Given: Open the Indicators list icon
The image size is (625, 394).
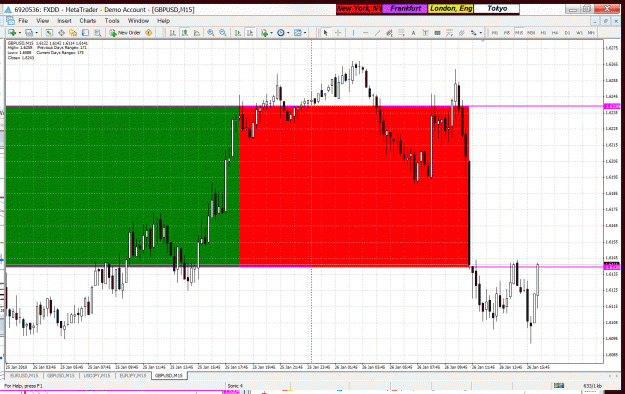Looking at the screenshot, I should click(x=264, y=33).
